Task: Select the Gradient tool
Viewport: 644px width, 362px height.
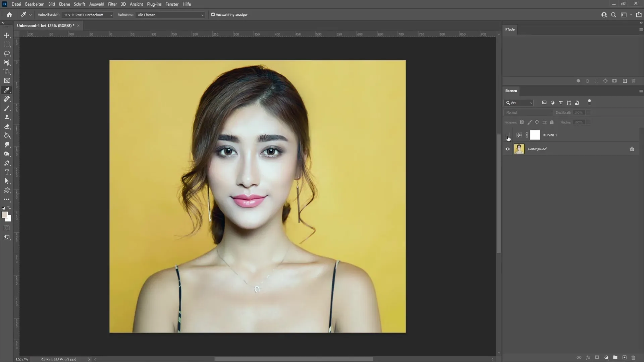Action: 7,136
